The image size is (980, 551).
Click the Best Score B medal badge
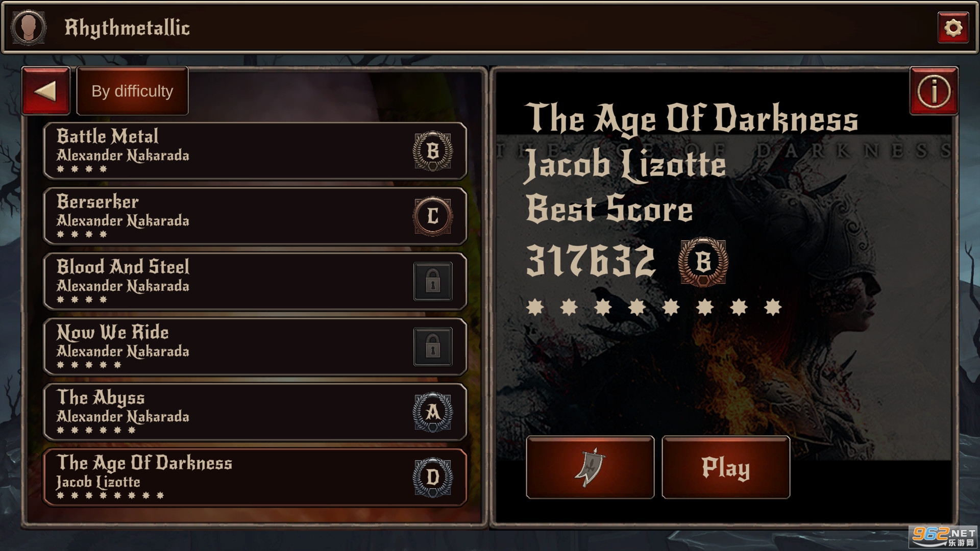point(703,262)
